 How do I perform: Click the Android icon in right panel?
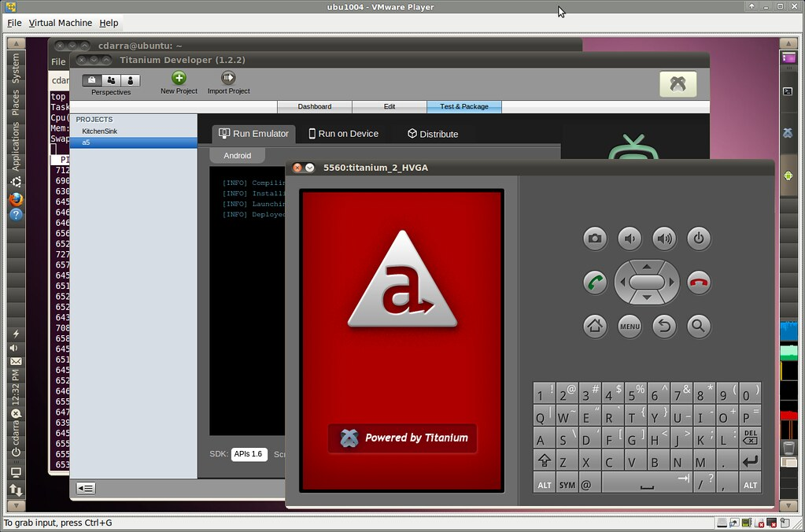(788, 175)
